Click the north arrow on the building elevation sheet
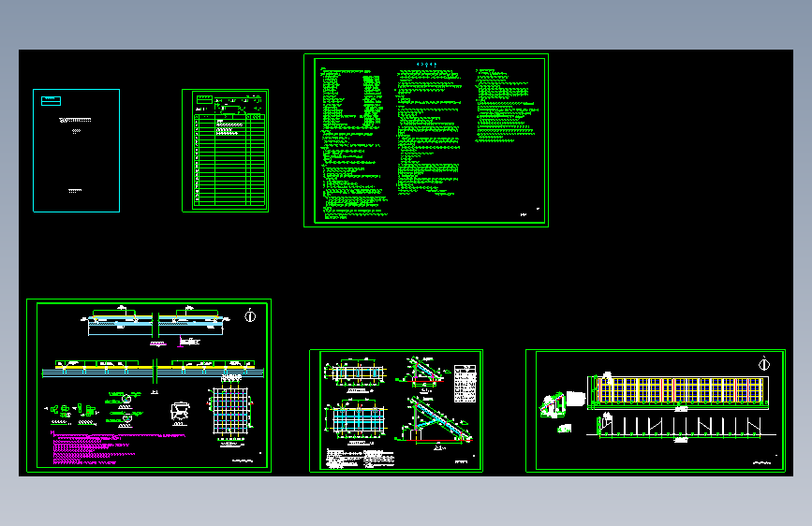The image size is (812, 526). click(x=764, y=364)
